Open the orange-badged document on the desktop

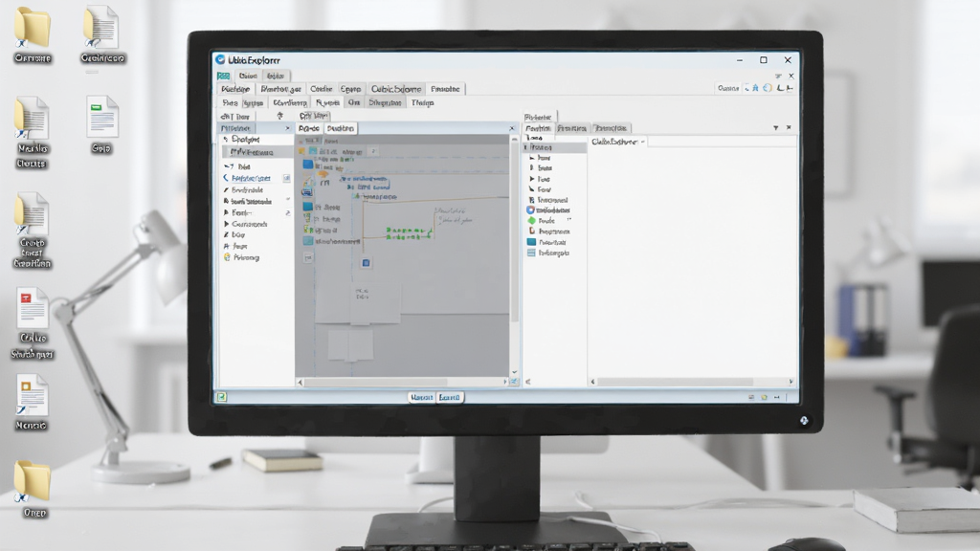click(32, 395)
